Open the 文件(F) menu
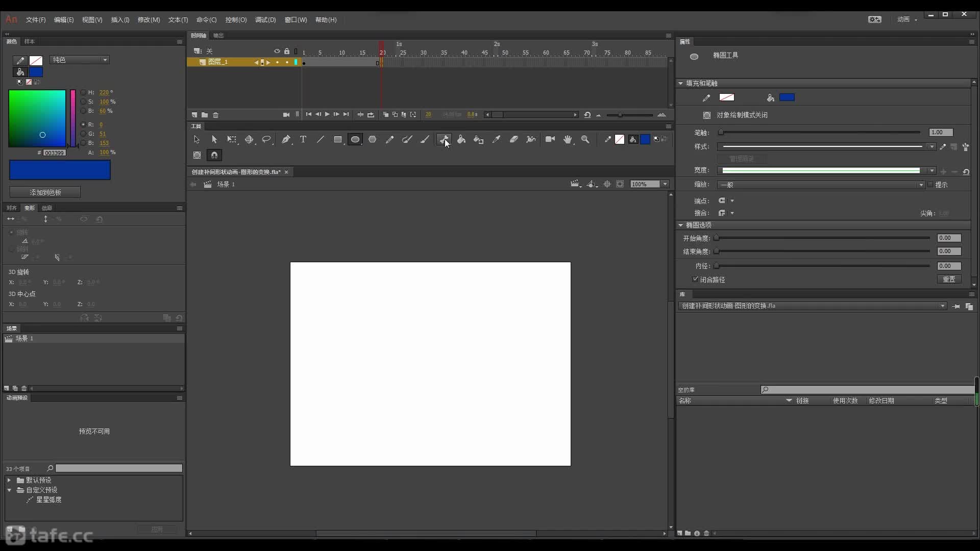The width and height of the screenshot is (980, 551). click(x=36, y=20)
